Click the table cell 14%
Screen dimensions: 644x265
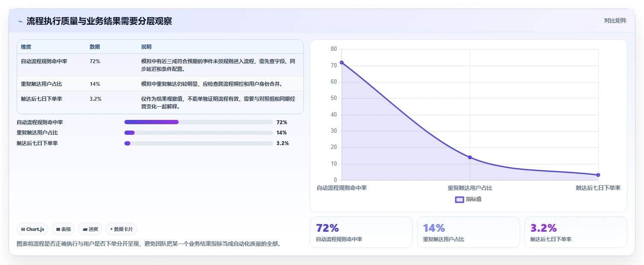point(95,84)
